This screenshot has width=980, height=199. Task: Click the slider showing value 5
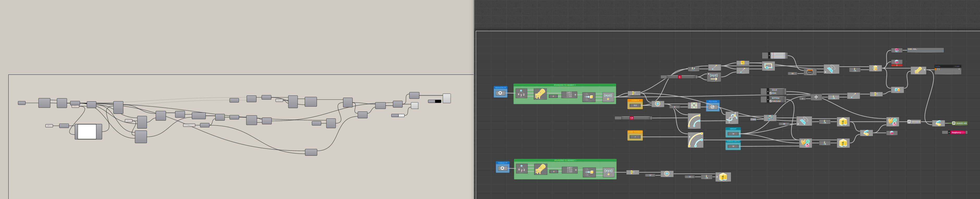click(x=679, y=77)
